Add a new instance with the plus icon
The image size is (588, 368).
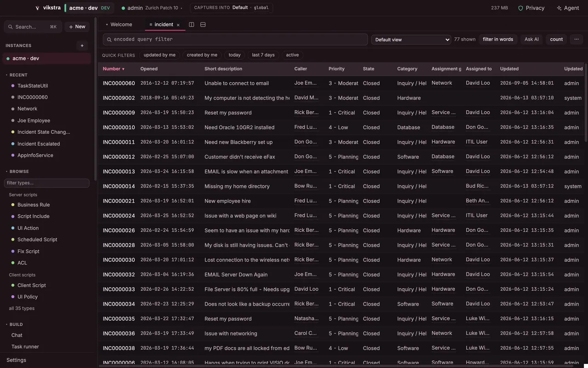tap(82, 46)
